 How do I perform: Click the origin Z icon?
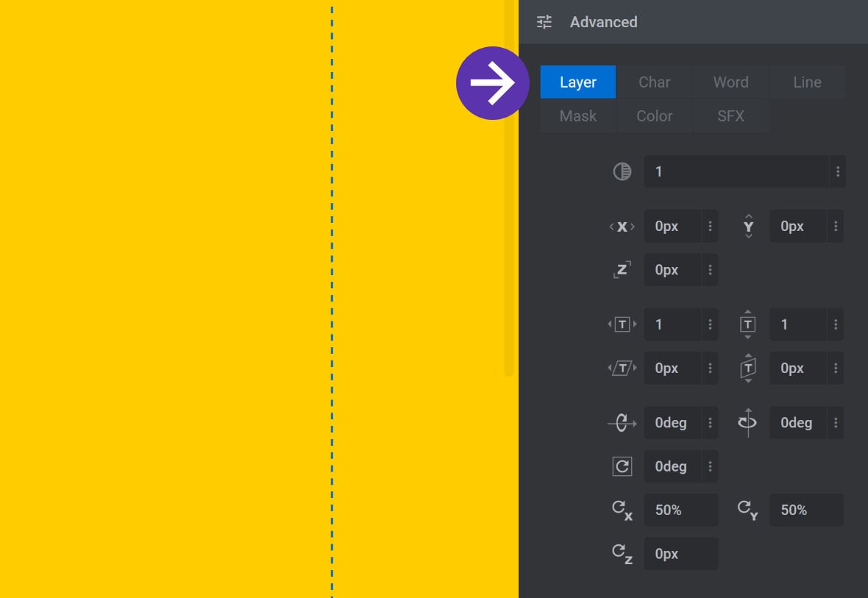coord(622,555)
